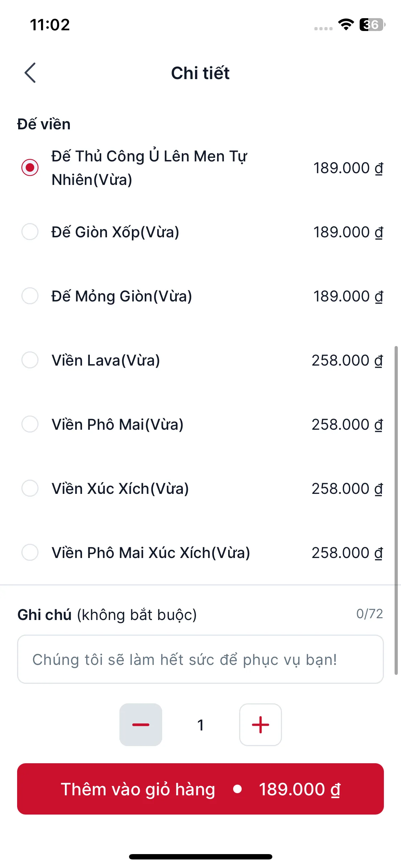
Task: Tap the Chi tiết page title
Action: coord(200,73)
